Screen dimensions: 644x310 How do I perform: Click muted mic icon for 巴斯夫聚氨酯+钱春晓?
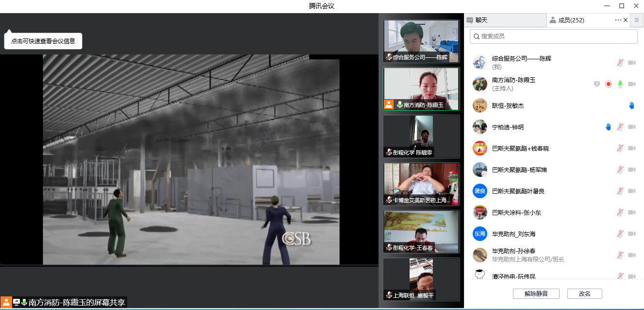620,148
